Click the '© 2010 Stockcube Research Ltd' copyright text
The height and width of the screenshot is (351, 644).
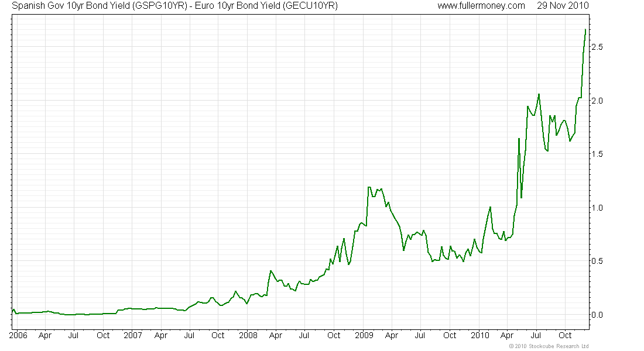549,346
